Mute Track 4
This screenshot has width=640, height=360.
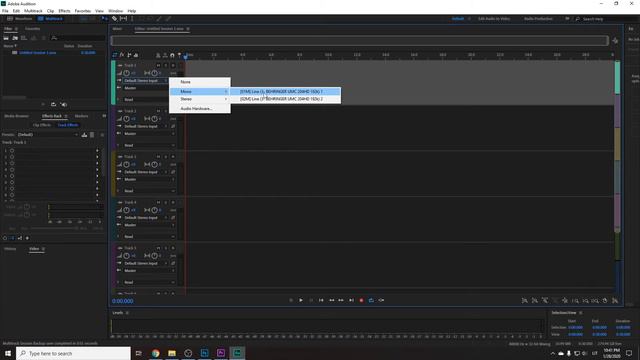pyautogui.click(x=158, y=202)
